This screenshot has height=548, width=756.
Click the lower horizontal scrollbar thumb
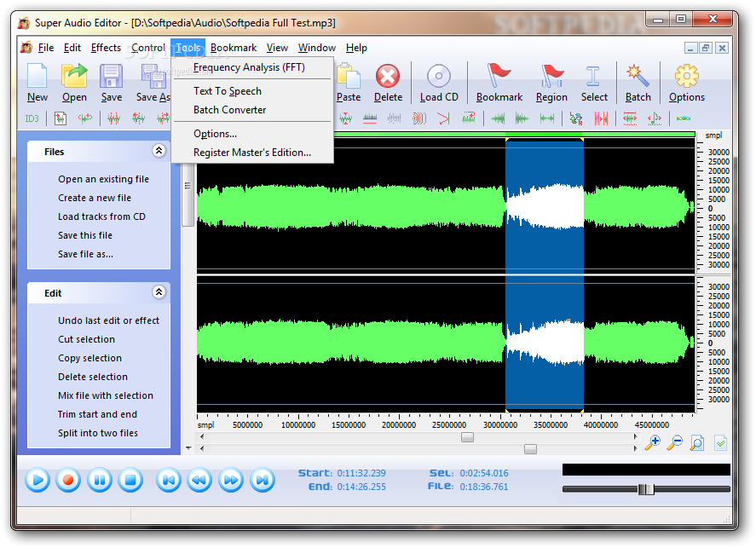[530, 449]
